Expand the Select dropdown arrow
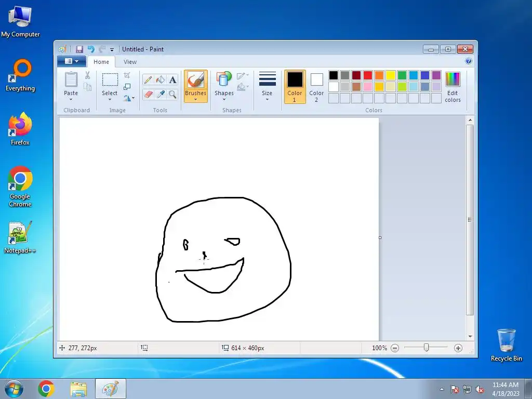Screen dimensions: 532x399 (x=110, y=99)
